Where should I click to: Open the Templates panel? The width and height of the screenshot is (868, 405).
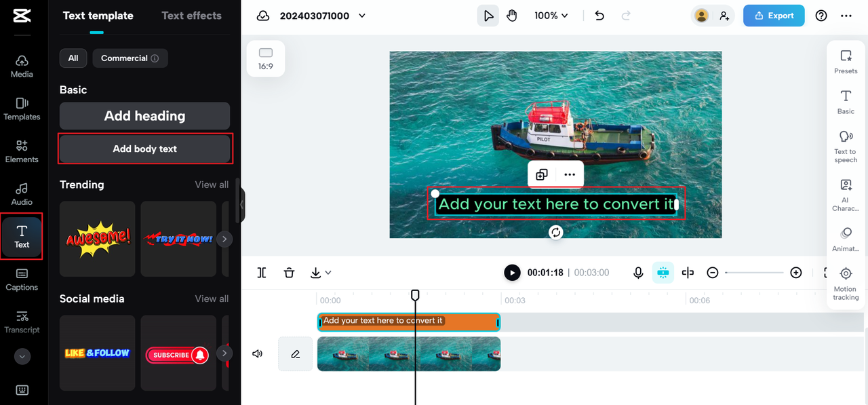coord(22,109)
